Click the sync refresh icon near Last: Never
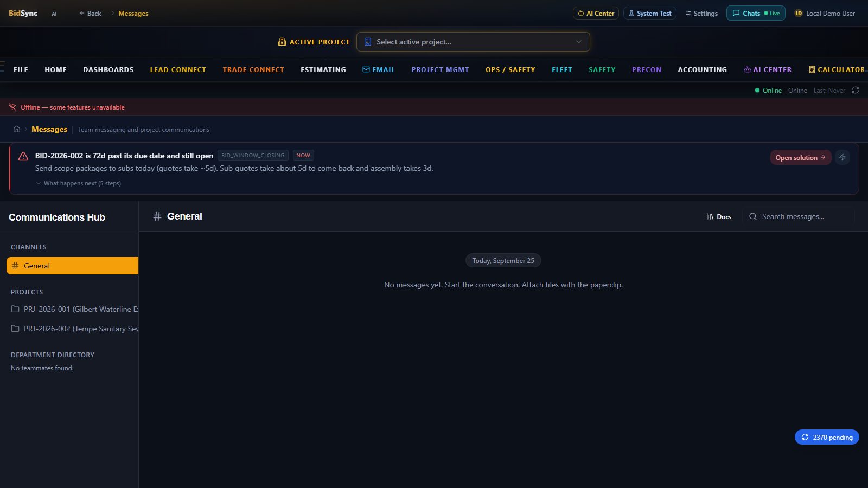Image resolution: width=868 pixels, height=488 pixels. click(x=856, y=90)
